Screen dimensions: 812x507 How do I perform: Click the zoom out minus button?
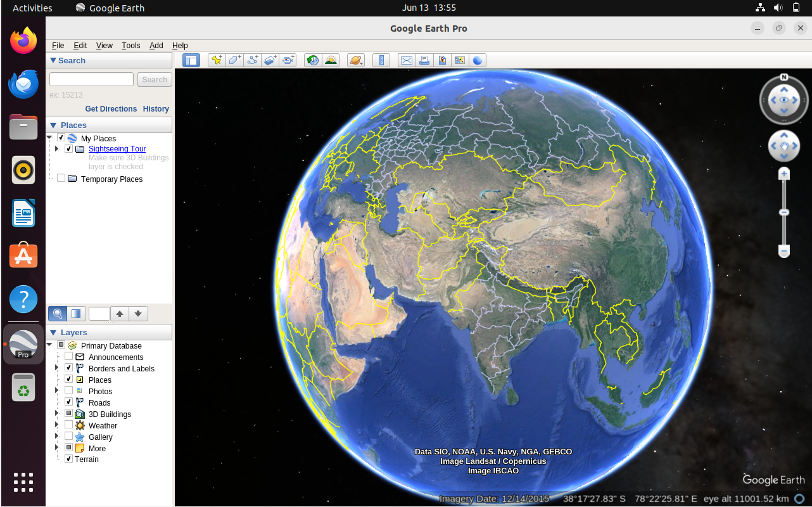784,252
